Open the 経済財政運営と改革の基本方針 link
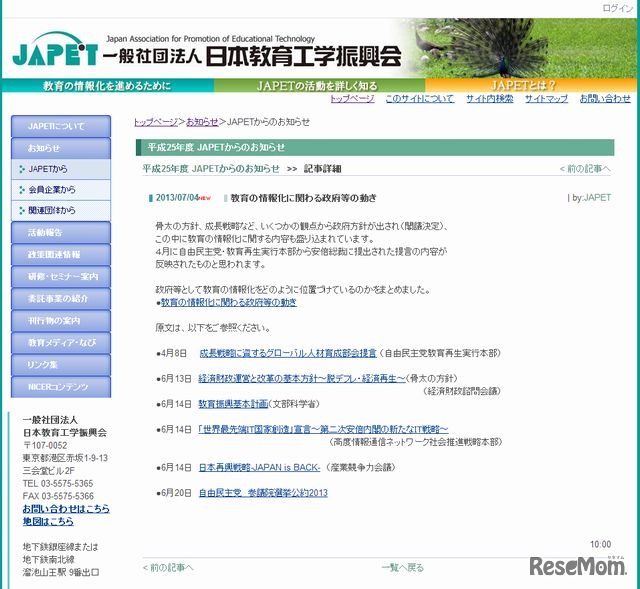This screenshot has height=589, width=640. pos(302,379)
